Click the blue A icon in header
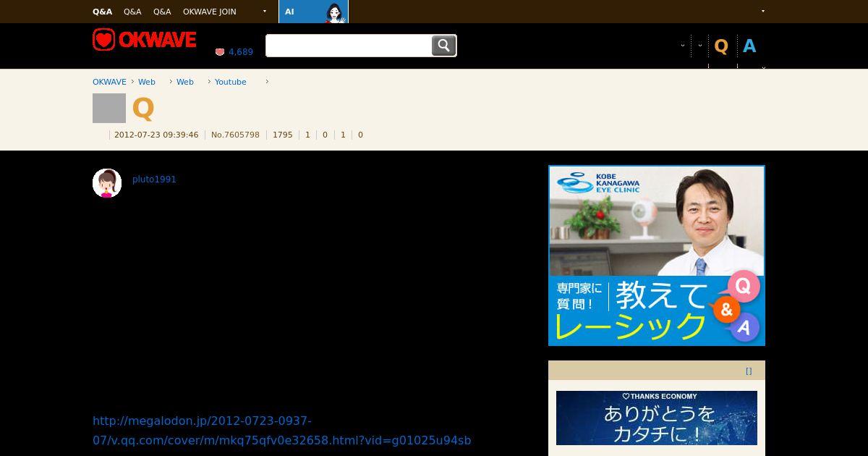This screenshot has height=456, width=868. point(749,46)
